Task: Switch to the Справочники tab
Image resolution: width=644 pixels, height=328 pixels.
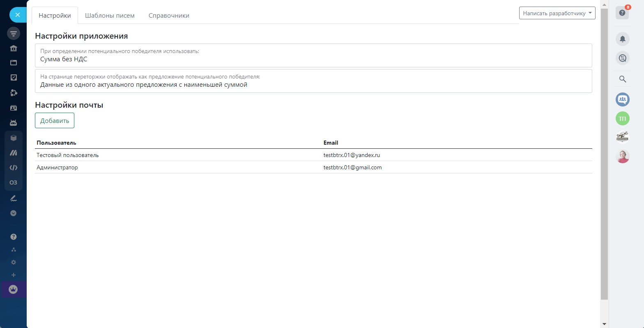Action: (x=169, y=16)
